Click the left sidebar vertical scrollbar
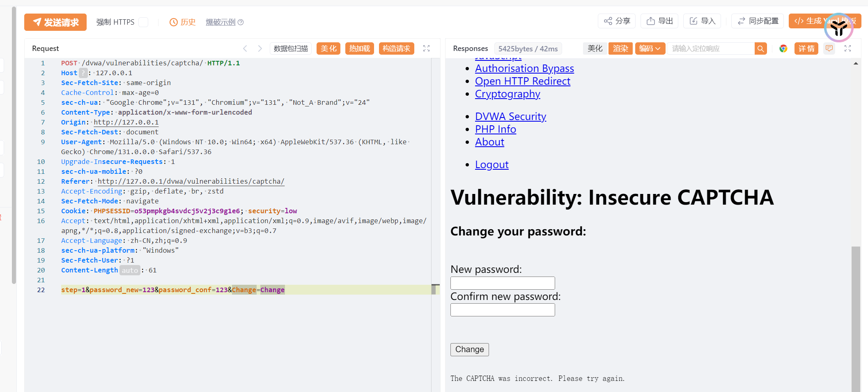868x392 pixels. click(x=14, y=145)
